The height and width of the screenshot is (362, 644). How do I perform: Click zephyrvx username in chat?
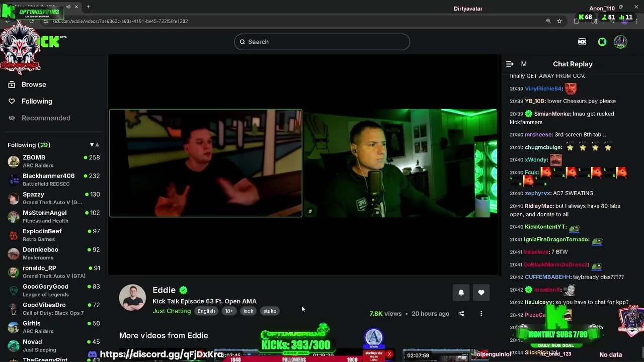click(538, 193)
